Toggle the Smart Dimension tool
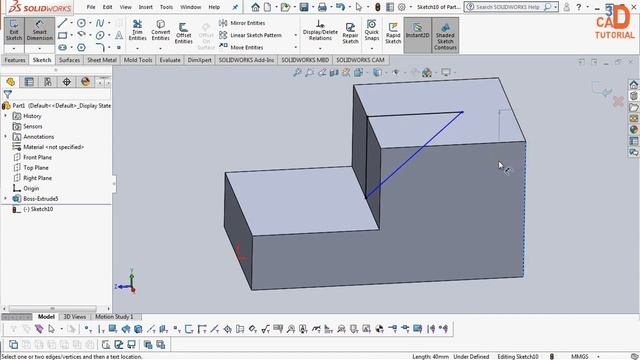Viewport: 640px width, 360px height. [40, 30]
